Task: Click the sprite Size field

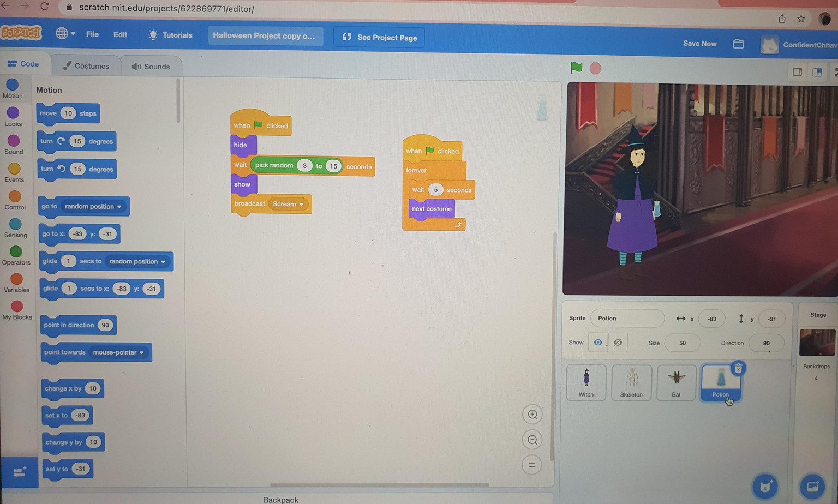Action: point(683,343)
